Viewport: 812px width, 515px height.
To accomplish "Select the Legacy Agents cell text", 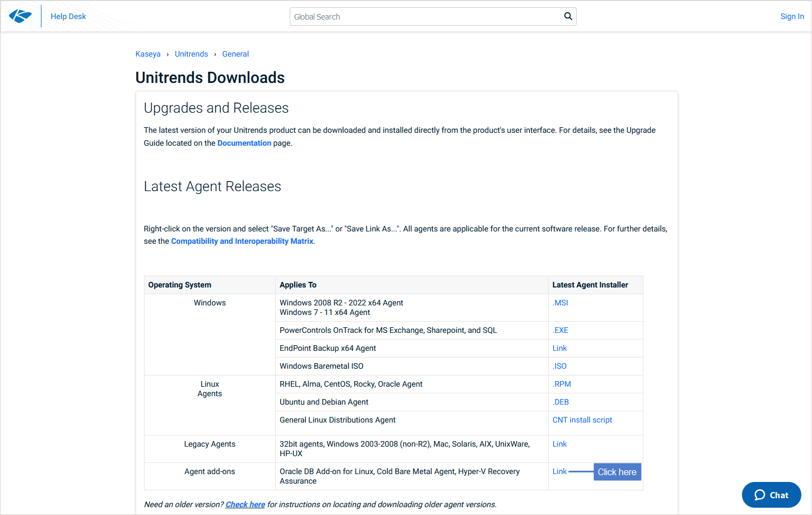I will (210, 444).
